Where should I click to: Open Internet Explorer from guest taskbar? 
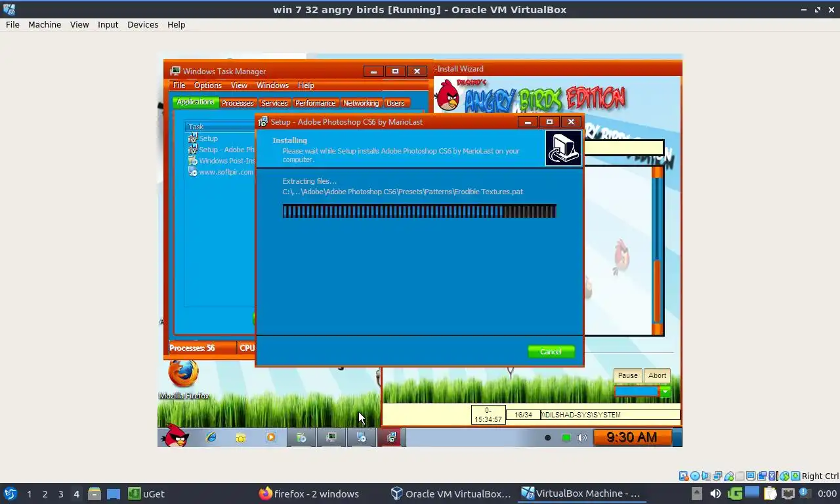(211, 437)
